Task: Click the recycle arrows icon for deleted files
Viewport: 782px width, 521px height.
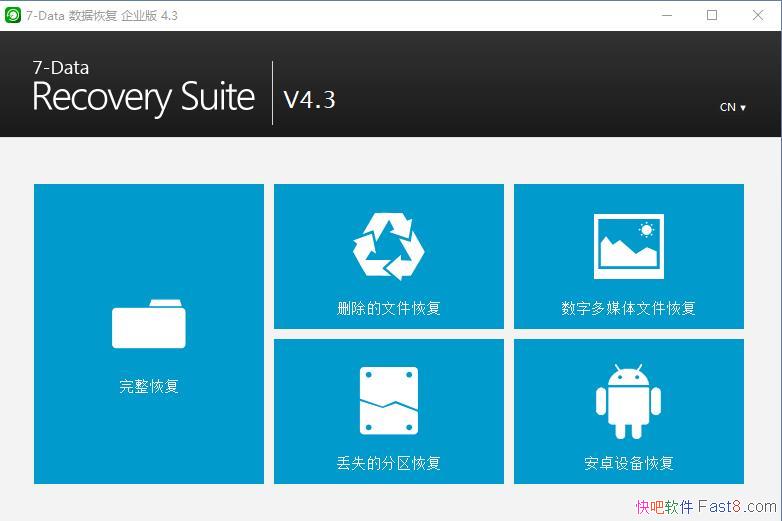Action: (x=389, y=247)
